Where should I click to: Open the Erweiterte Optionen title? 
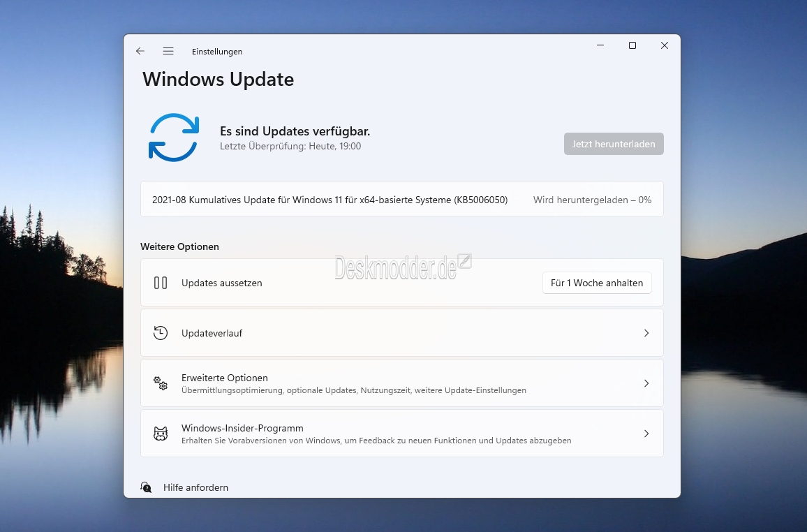tap(224, 378)
